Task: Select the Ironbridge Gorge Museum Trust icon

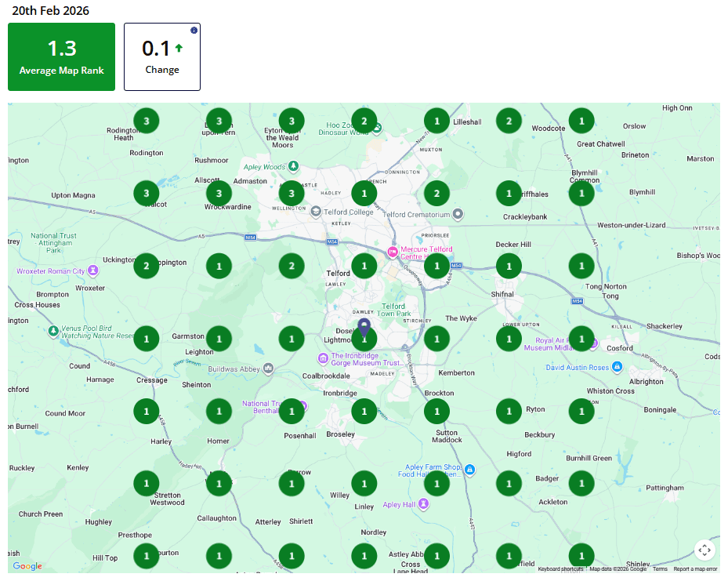Action: point(324,359)
